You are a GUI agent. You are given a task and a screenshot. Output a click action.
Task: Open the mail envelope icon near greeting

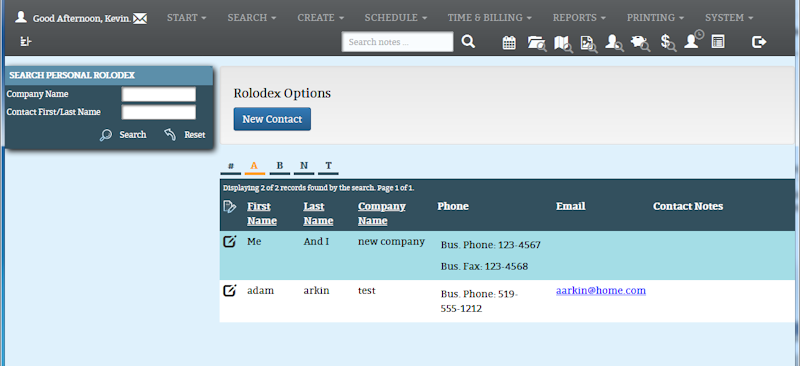(140, 19)
